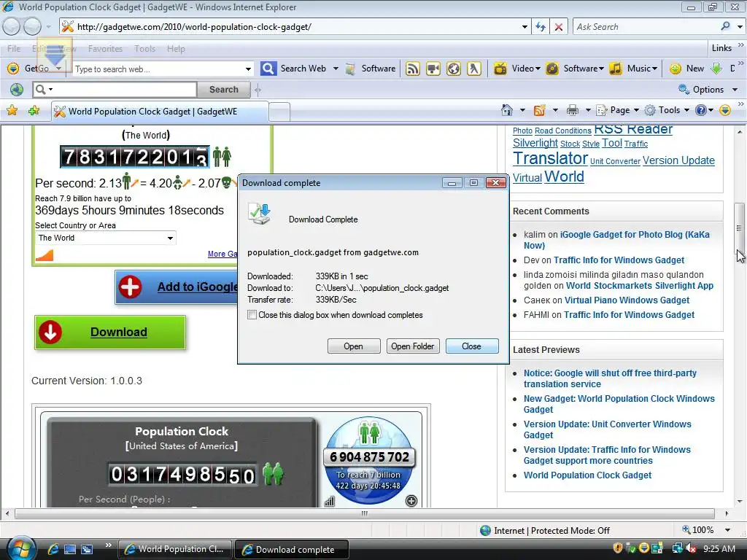747x560 pixels.
Task: Click the Open button in download dialog
Action: [x=354, y=346]
